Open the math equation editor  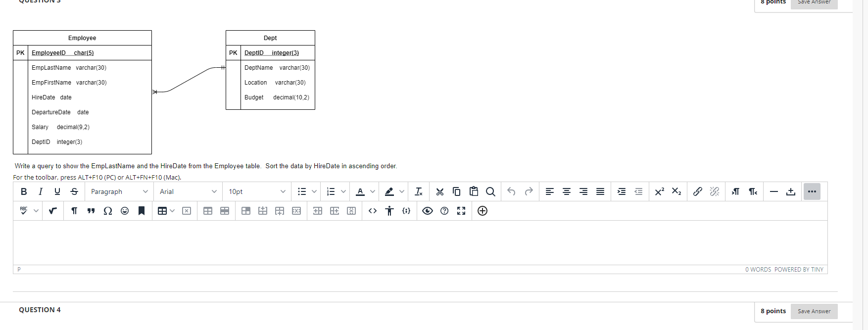pyautogui.click(x=53, y=211)
